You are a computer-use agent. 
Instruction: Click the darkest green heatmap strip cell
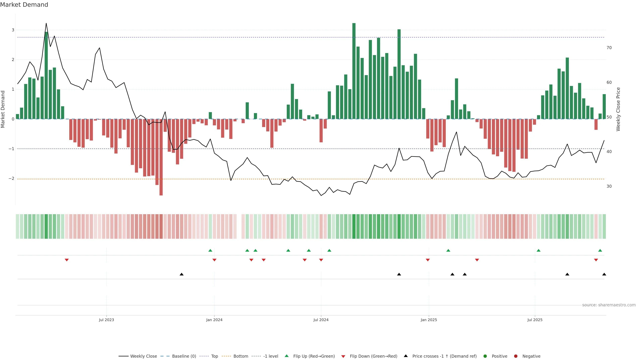point(354,226)
